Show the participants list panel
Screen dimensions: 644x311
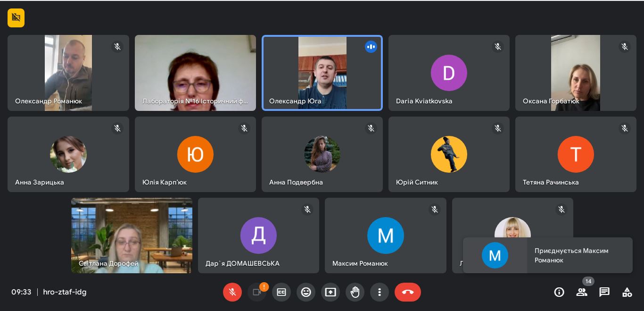tap(582, 292)
